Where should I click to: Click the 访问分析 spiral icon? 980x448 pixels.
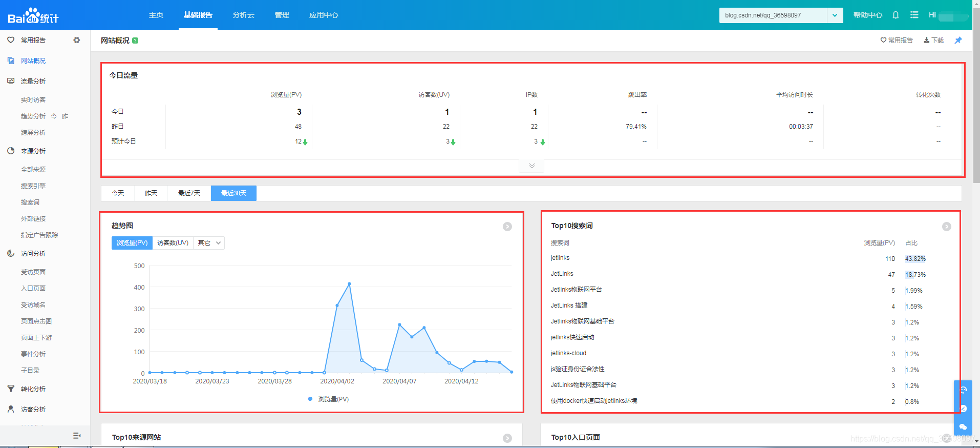[x=11, y=253]
